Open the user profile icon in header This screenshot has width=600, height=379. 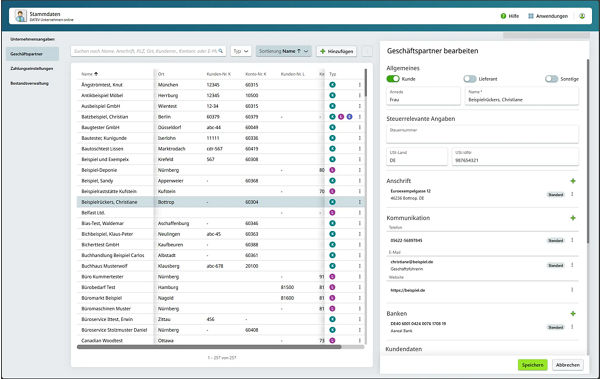coord(582,16)
